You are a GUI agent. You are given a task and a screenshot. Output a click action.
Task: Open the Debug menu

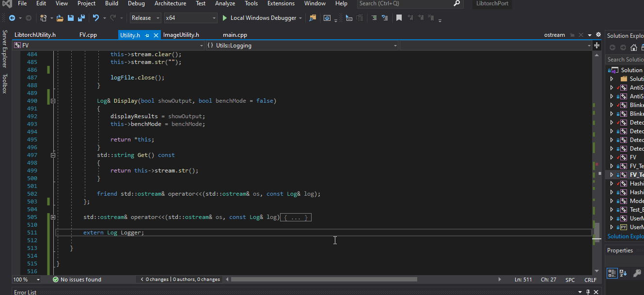[136, 3]
